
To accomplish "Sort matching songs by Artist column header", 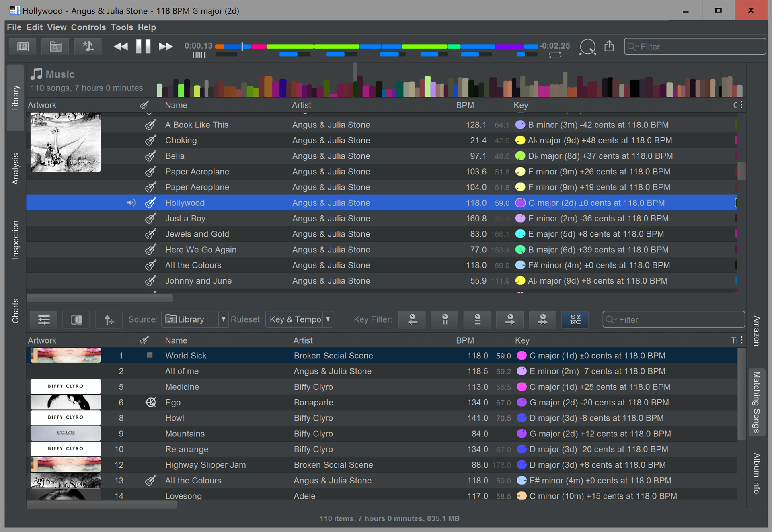I will [x=303, y=340].
